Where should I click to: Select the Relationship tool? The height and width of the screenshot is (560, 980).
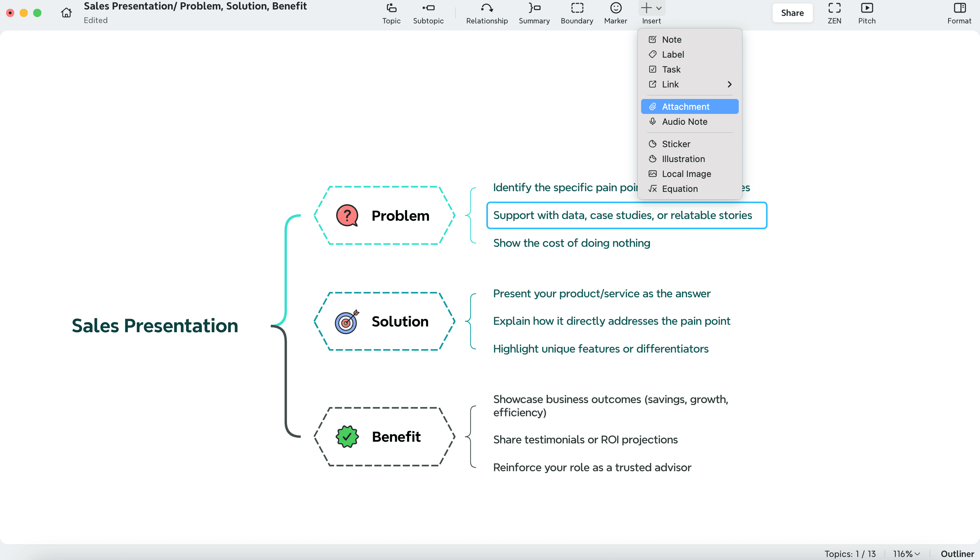(487, 14)
